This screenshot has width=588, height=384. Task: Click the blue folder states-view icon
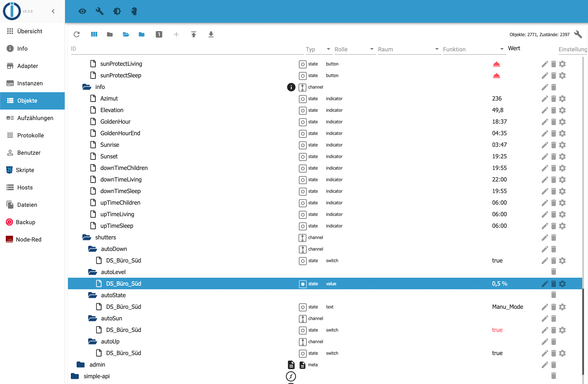click(x=142, y=34)
